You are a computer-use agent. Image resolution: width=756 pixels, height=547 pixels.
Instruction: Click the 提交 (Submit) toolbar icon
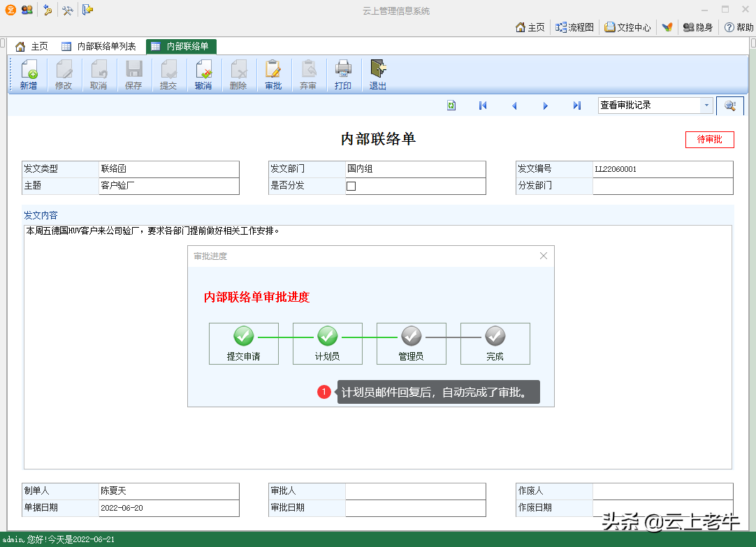[x=168, y=74]
